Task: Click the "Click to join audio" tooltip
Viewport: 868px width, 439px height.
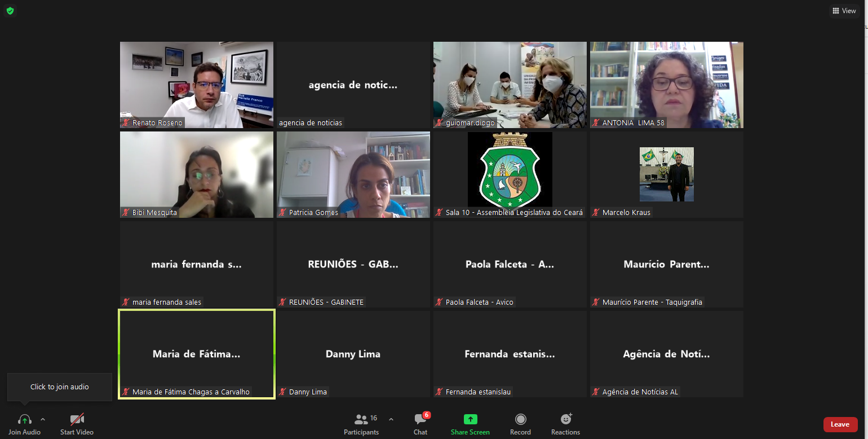Action: pos(60,387)
